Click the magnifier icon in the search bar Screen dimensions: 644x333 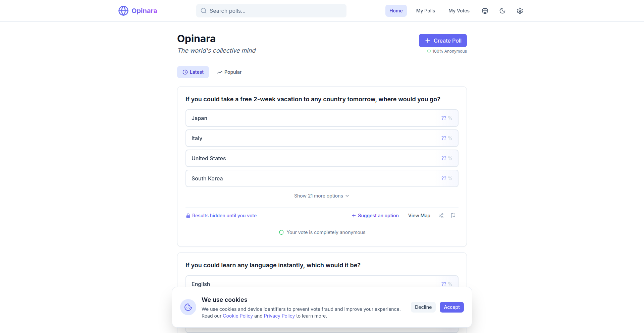(x=204, y=10)
